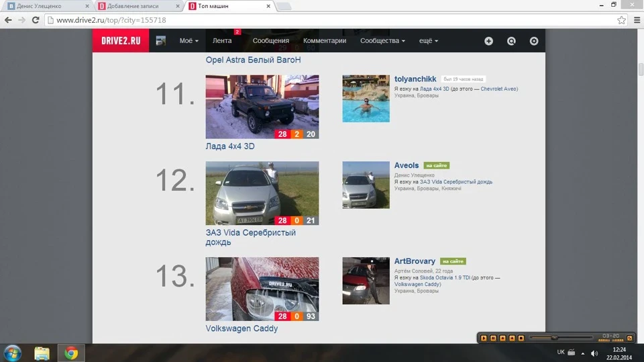Click the stop (square) button in the recorder overlay
The image size is (644, 362).
[521, 338]
